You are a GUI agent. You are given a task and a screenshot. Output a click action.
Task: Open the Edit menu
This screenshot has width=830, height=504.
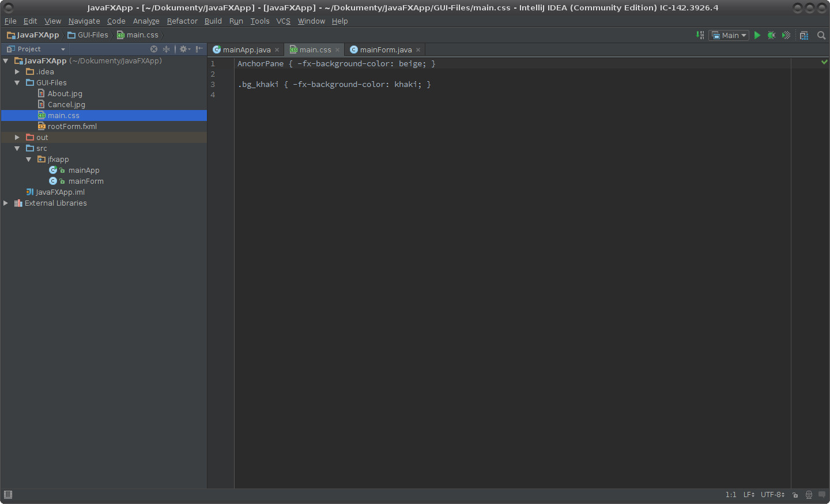(30, 21)
